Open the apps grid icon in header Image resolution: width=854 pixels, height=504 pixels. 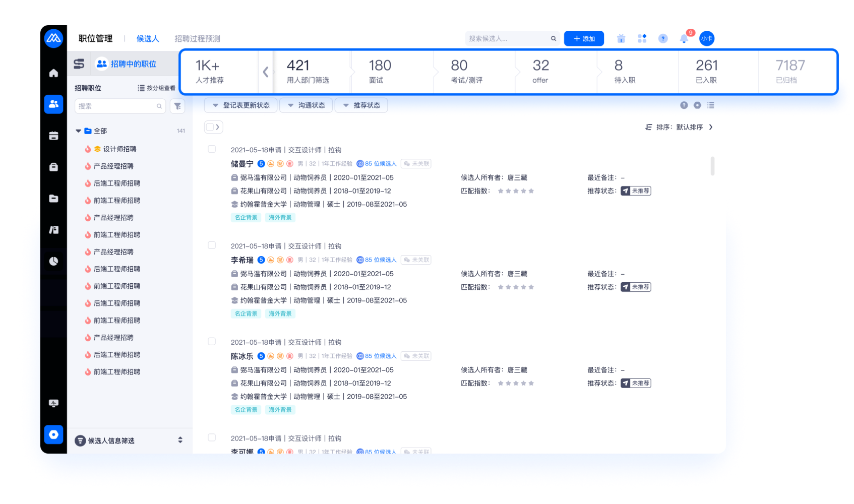(642, 39)
